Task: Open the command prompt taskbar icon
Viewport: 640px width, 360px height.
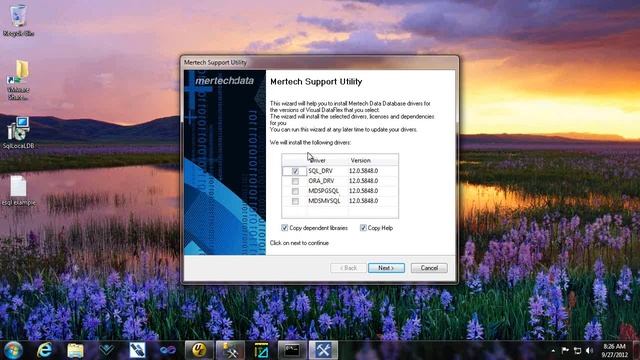Action: click(292, 350)
